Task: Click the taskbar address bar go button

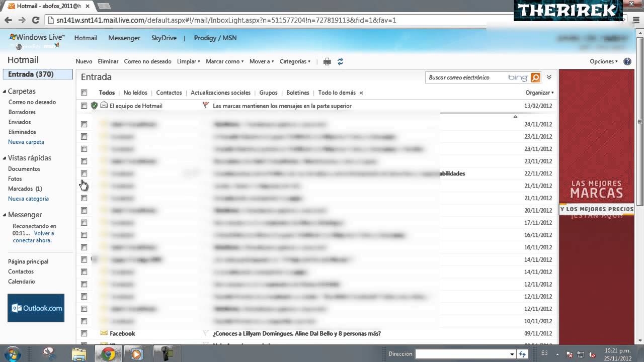Action: tap(522, 354)
